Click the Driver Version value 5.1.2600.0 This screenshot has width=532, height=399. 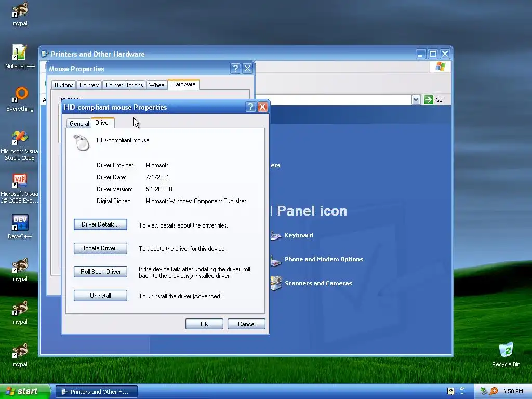point(159,189)
